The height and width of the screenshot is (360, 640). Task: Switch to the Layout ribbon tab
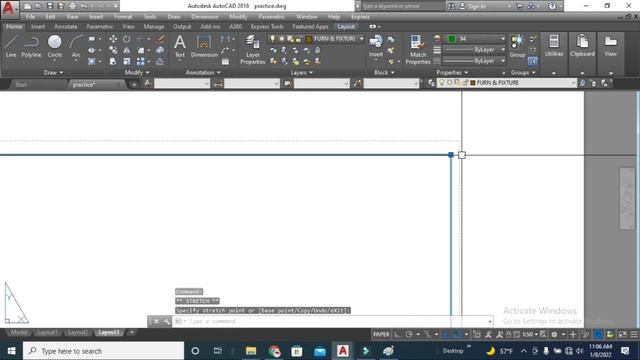click(x=346, y=27)
